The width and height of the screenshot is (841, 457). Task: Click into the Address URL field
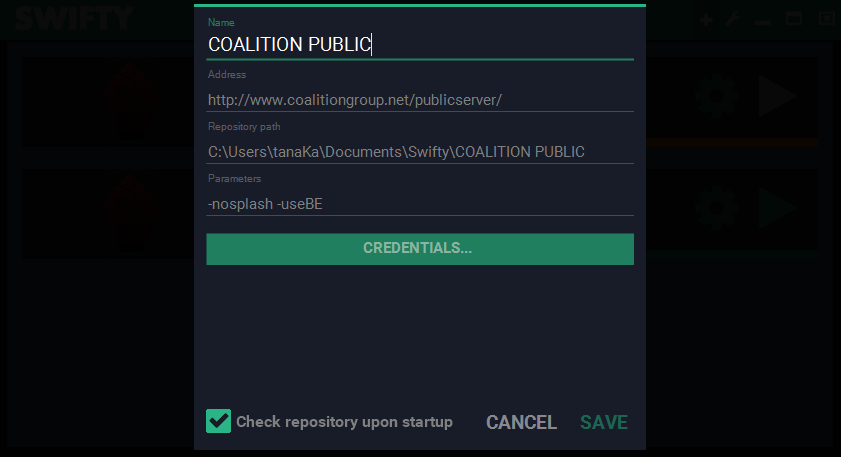point(419,100)
